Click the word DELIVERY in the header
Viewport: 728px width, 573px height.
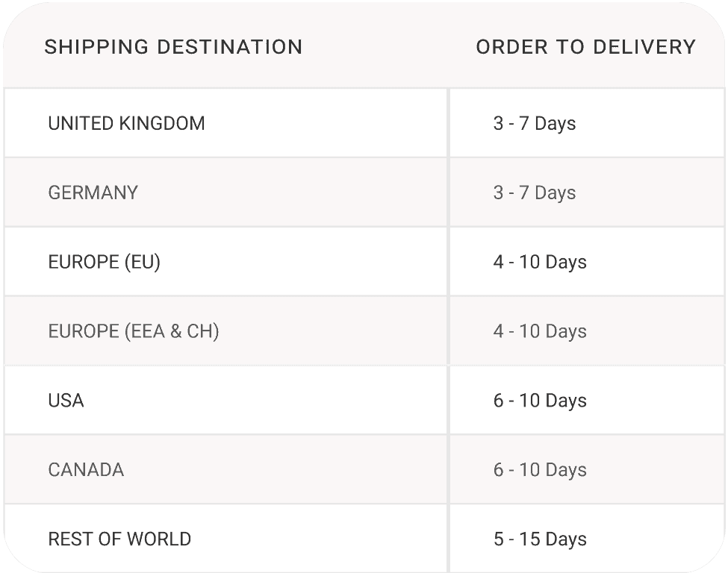coord(644,47)
